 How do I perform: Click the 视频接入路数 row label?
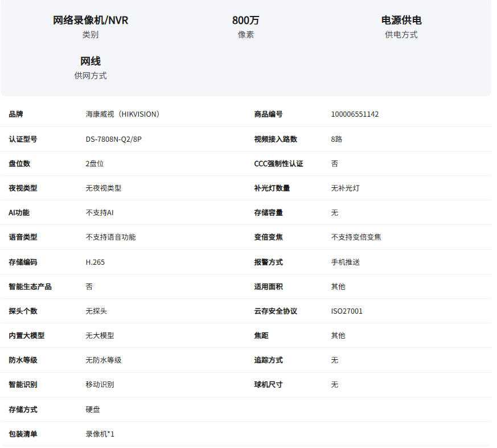(x=276, y=139)
